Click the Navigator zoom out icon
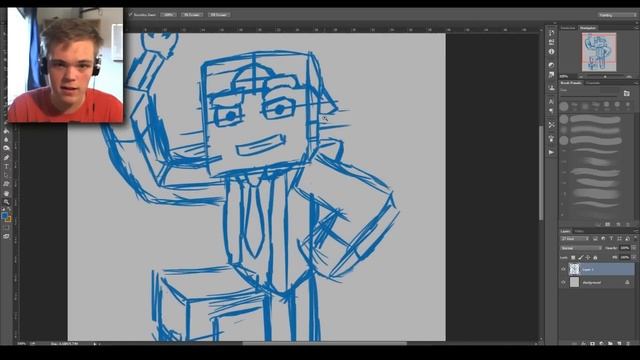640x360 pixels. coord(582,76)
